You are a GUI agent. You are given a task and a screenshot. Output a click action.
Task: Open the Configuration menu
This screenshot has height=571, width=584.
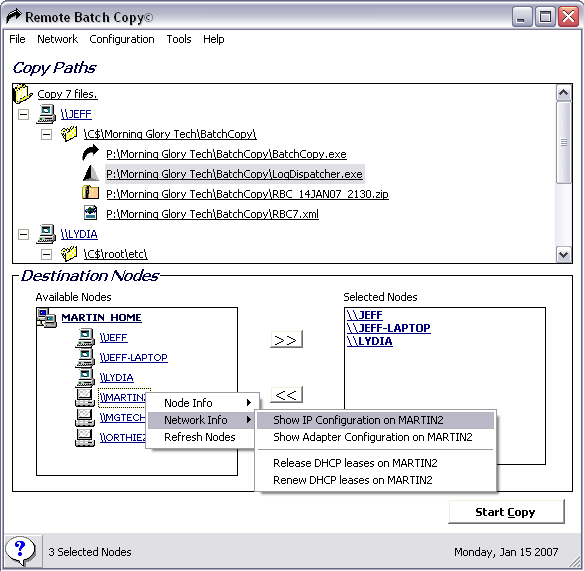(x=122, y=39)
